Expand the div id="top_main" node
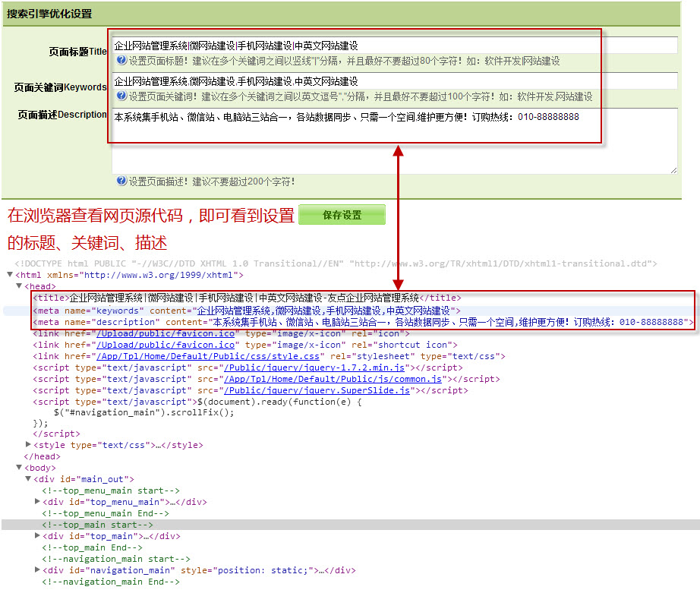Image resolution: width=700 pixels, height=593 pixels. coord(37,535)
